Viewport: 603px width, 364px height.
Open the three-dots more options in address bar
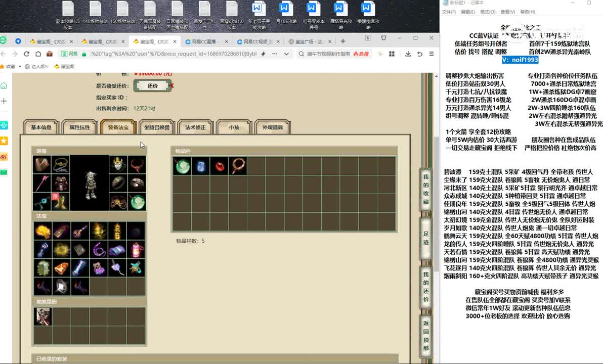[x=275, y=54]
